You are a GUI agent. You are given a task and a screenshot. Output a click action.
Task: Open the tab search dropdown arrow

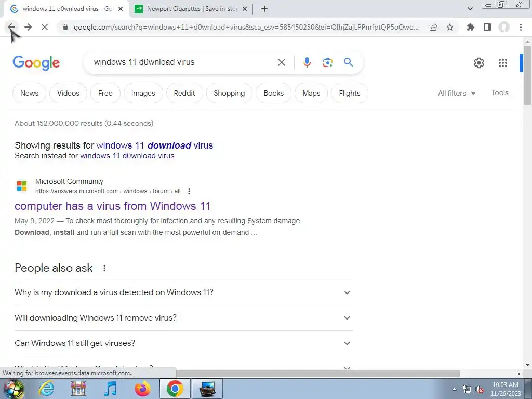(470, 9)
